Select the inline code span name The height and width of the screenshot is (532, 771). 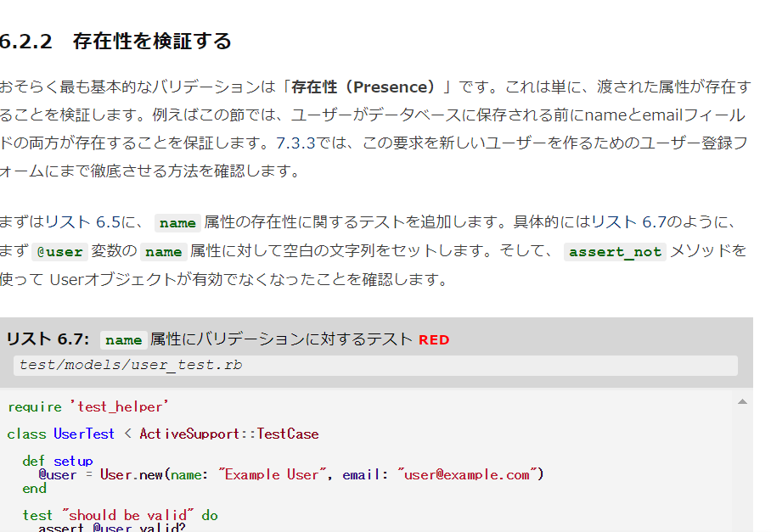177,223
